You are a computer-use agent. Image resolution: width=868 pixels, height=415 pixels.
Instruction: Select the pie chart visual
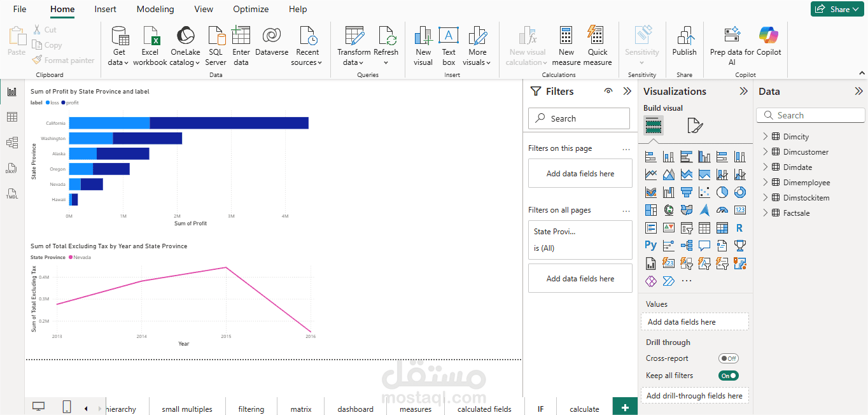[722, 192]
